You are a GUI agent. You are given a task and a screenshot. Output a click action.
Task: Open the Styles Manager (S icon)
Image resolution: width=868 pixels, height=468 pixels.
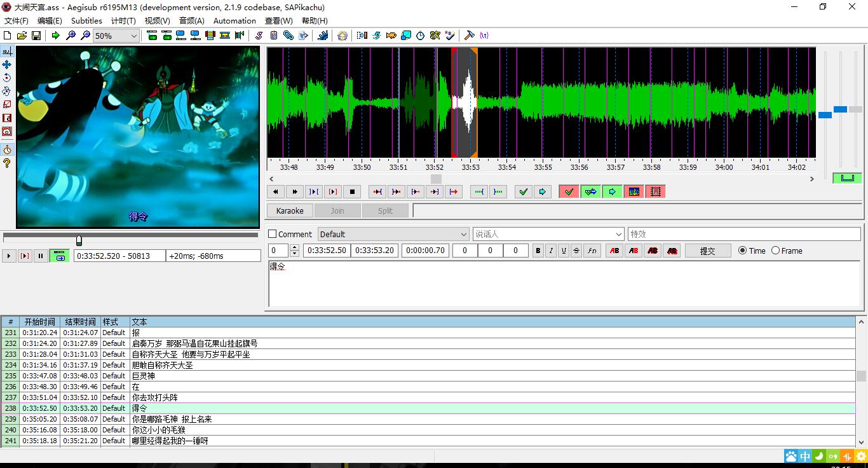(259, 36)
